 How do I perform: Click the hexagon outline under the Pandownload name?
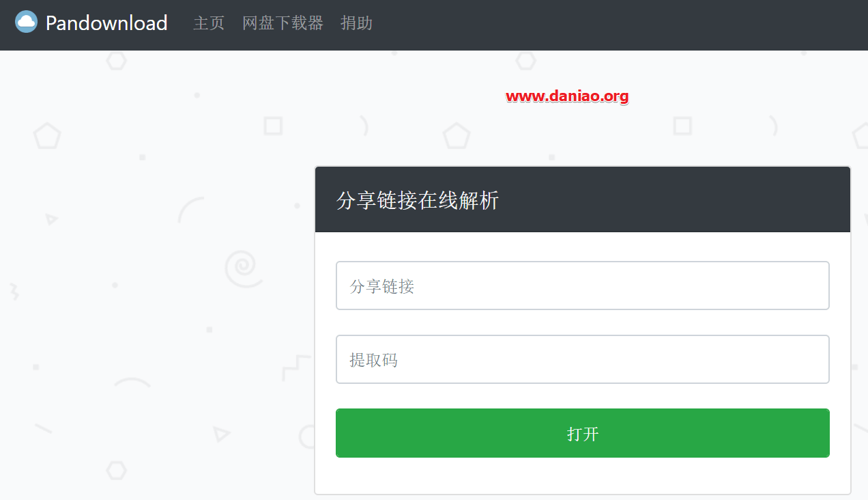click(x=117, y=61)
